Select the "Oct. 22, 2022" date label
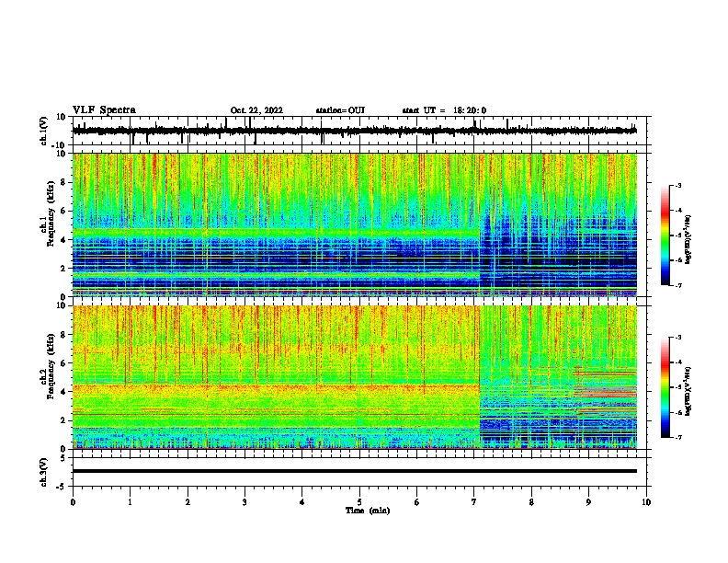This screenshot has height=563, width=728. point(256,110)
